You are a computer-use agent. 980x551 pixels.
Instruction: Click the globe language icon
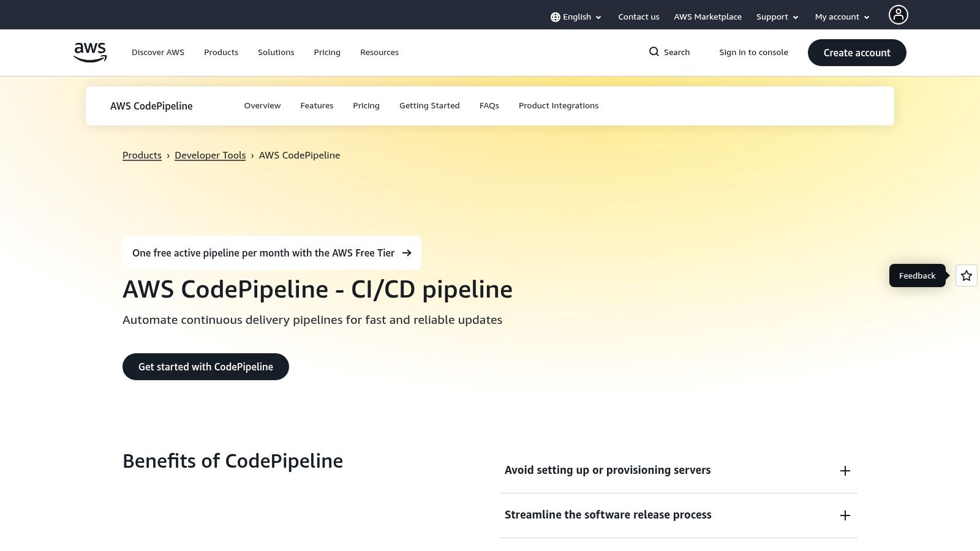point(555,17)
